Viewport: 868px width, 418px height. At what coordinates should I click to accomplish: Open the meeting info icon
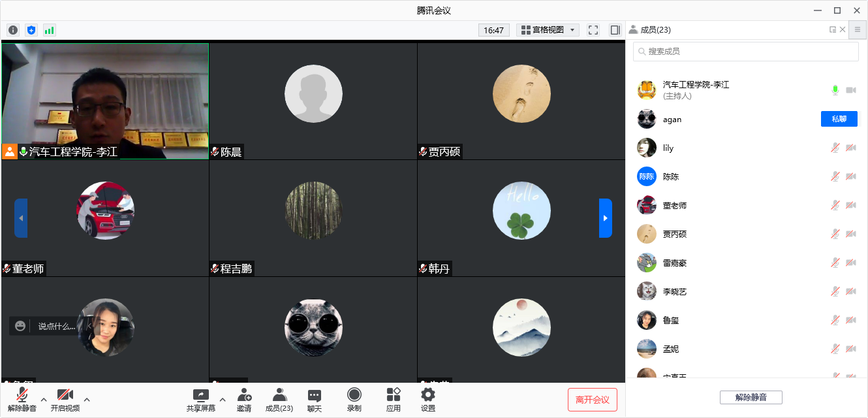(x=13, y=30)
